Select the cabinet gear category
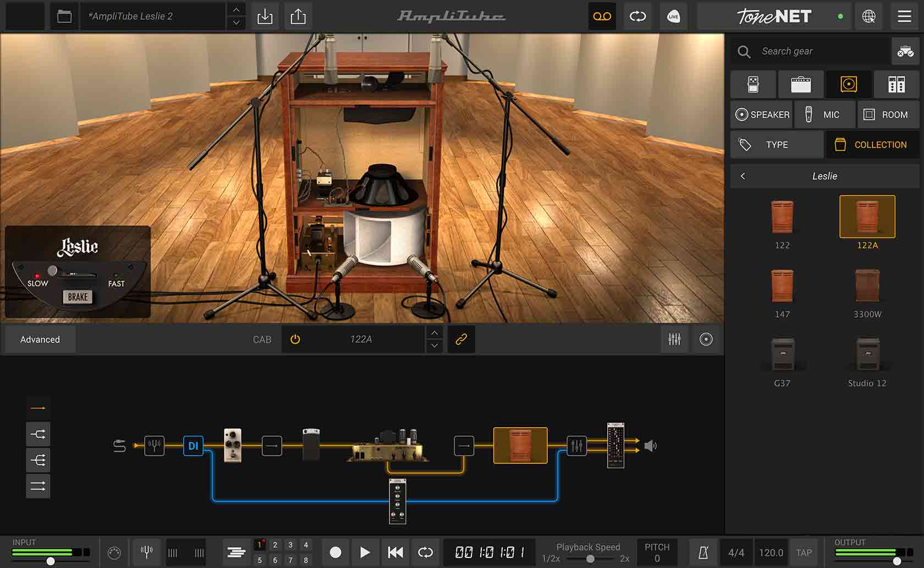This screenshot has height=568, width=924. (x=849, y=84)
